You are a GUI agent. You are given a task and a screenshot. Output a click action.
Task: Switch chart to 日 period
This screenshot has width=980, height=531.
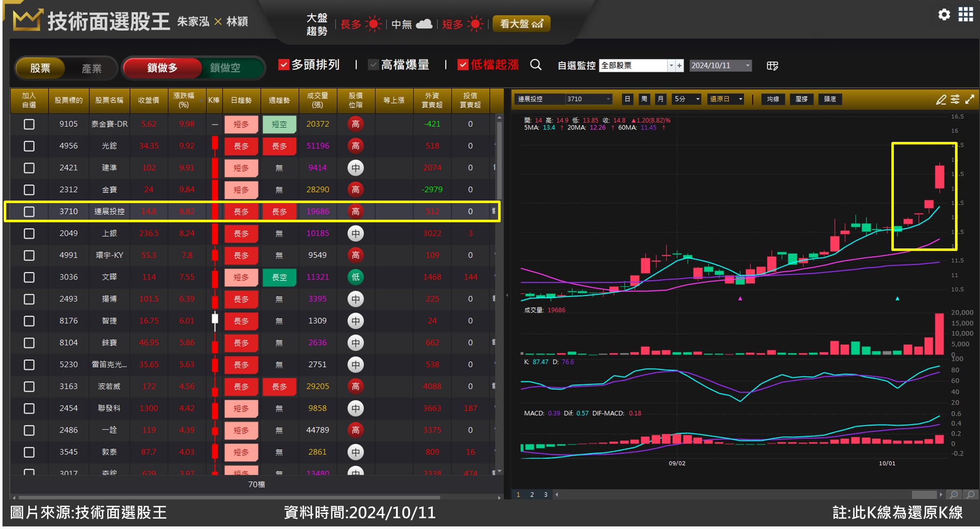628,99
